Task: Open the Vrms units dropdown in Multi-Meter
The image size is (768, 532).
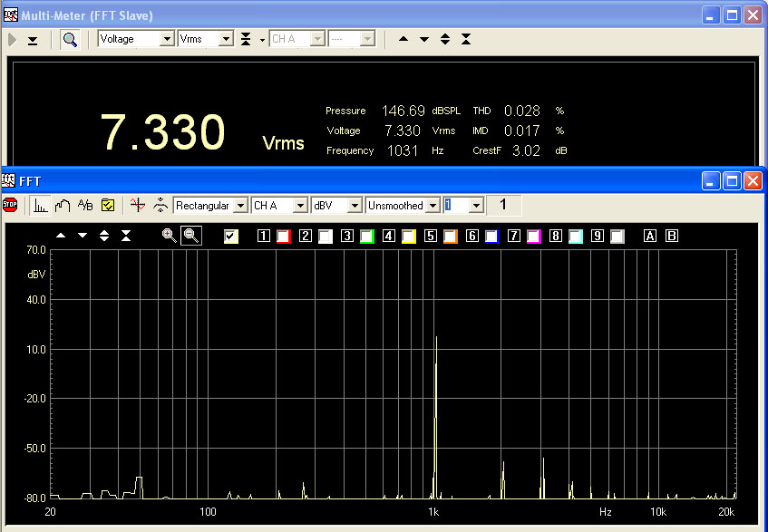Action: tap(224, 39)
